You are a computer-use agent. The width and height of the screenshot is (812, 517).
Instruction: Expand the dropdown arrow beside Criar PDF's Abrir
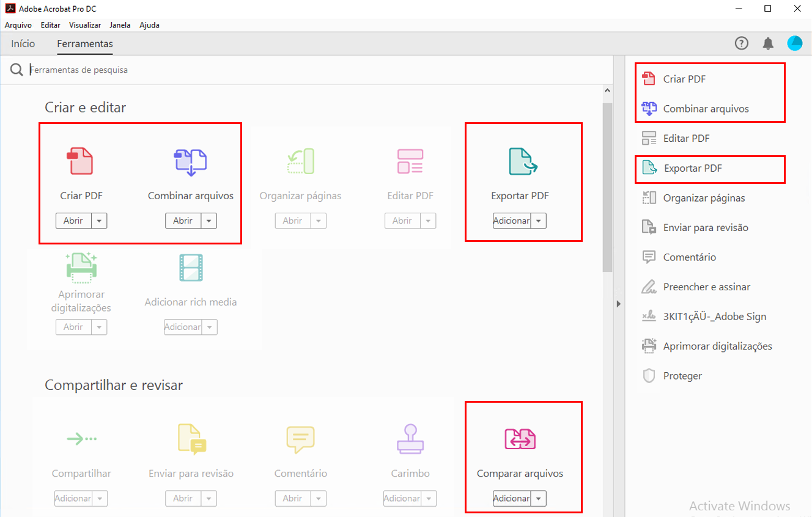pyautogui.click(x=100, y=221)
